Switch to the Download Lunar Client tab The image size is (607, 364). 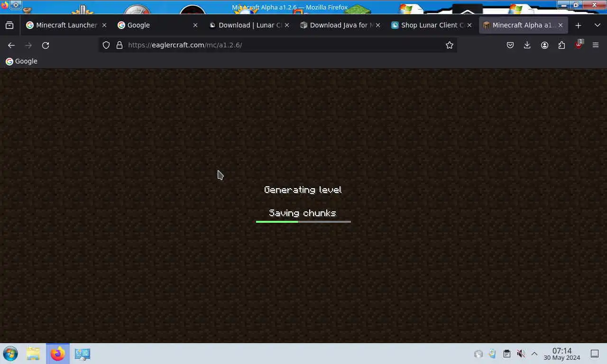click(x=248, y=25)
